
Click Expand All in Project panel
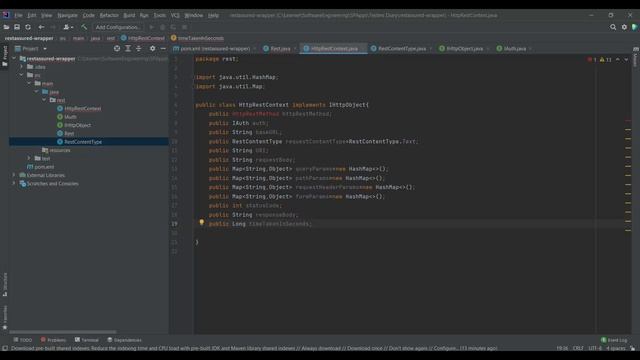[x=128, y=48]
